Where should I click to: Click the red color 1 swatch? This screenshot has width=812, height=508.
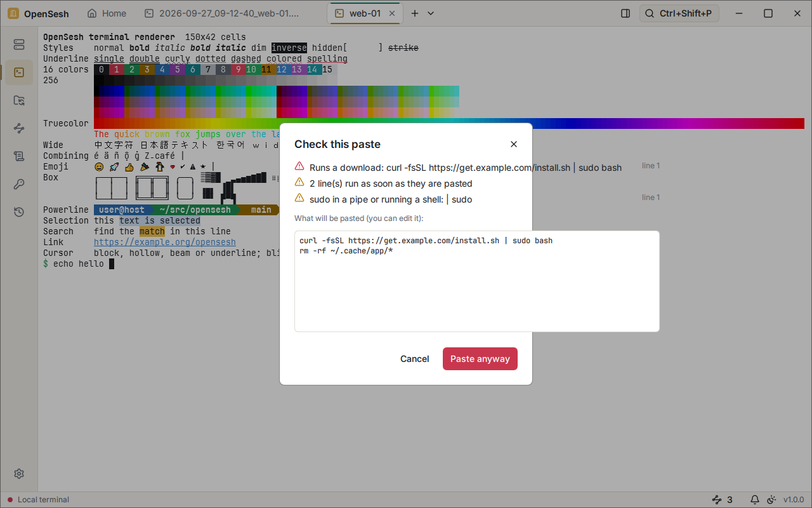[117, 70]
